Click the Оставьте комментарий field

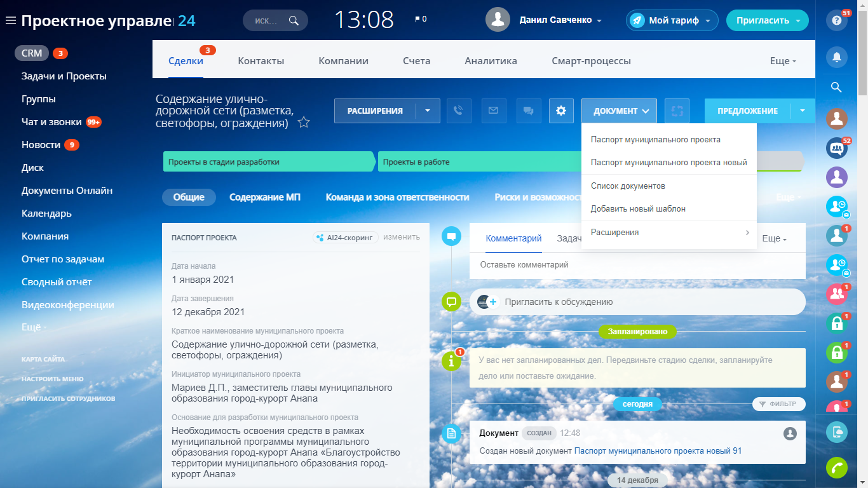pos(637,264)
